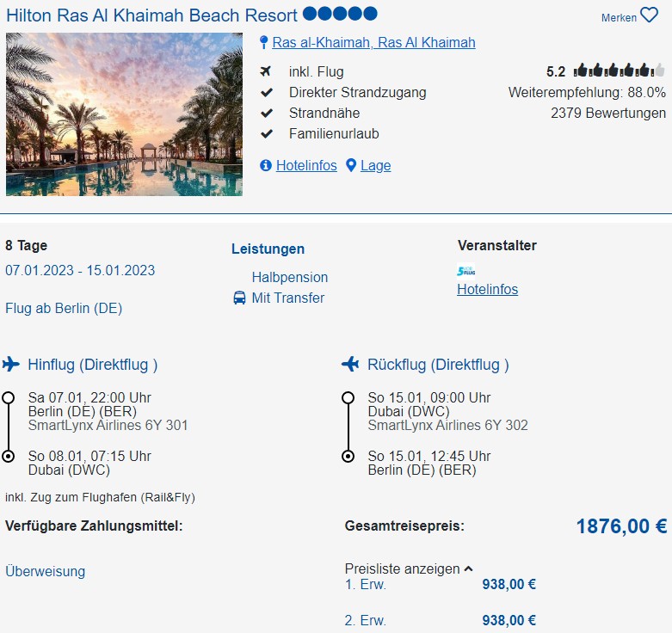The height and width of the screenshot is (633, 672).
Task: Click the map marker icon beside Lage
Action: pos(351,165)
